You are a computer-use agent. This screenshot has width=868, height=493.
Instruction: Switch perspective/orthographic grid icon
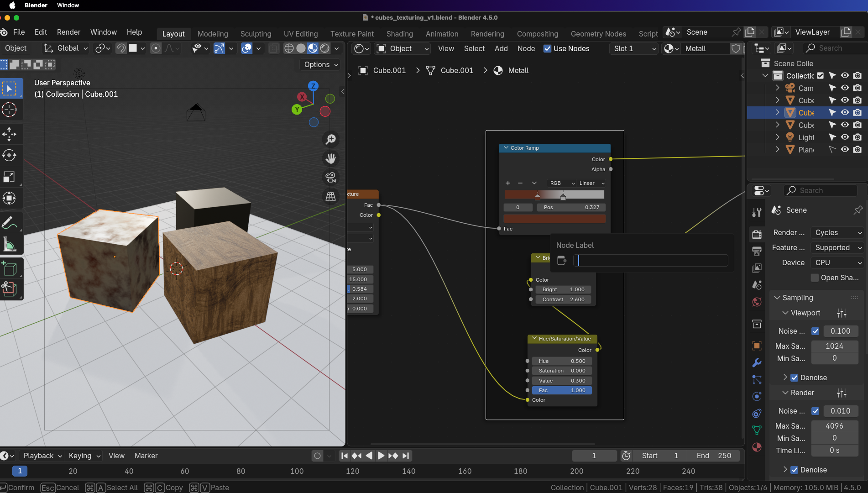tap(330, 197)
